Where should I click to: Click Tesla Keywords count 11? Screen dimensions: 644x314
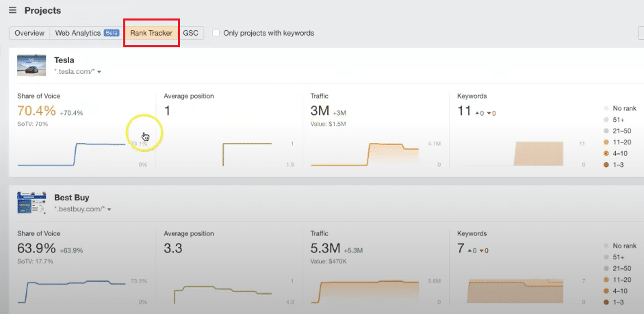pos(464,111)
